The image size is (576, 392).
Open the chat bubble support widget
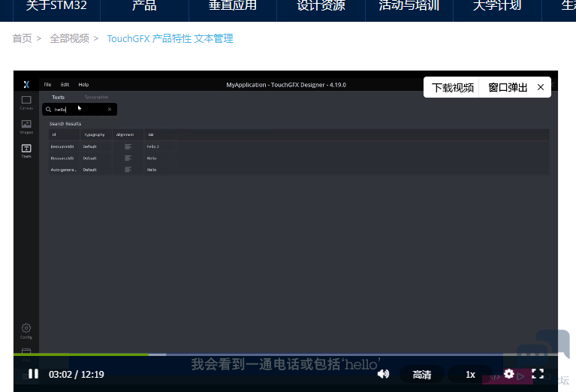point(544,349)
